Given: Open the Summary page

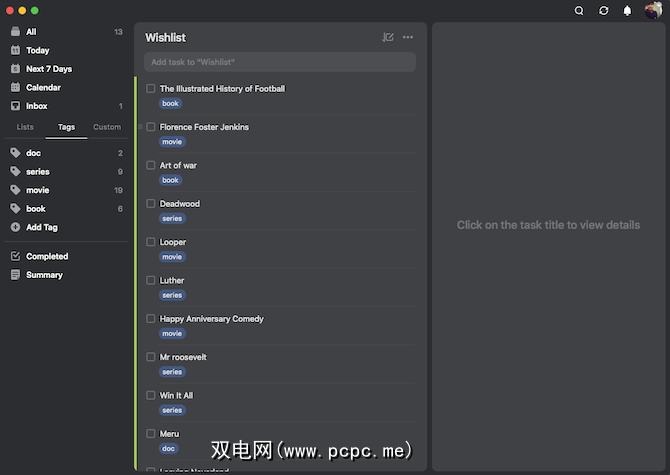Looking at the screenshot, I should pos(44,275).
